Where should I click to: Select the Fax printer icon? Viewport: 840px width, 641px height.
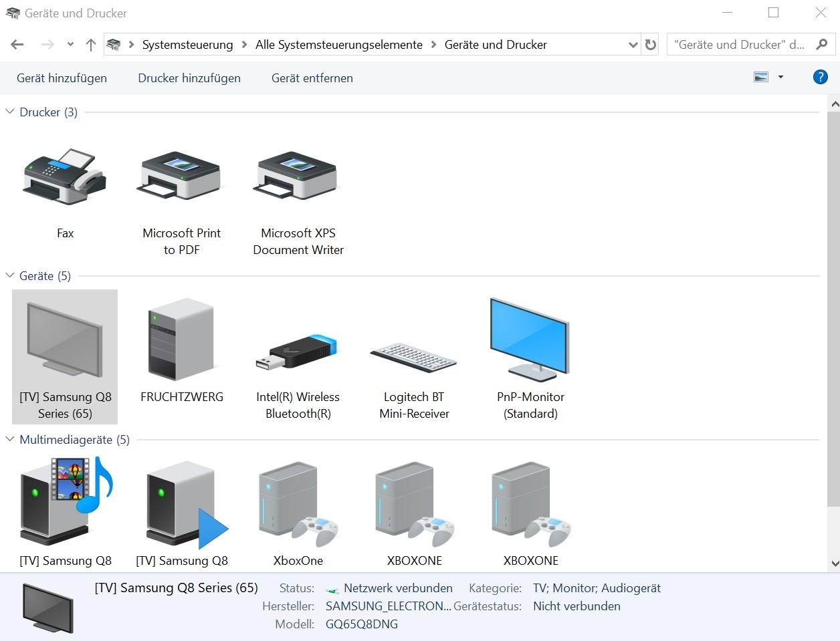[65, 178]
